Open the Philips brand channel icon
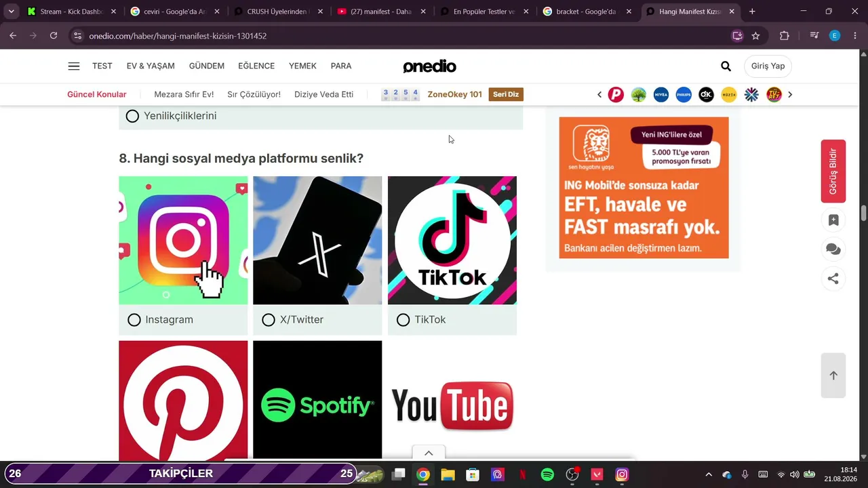Screen dimensions: 868x488 point(684,95)
